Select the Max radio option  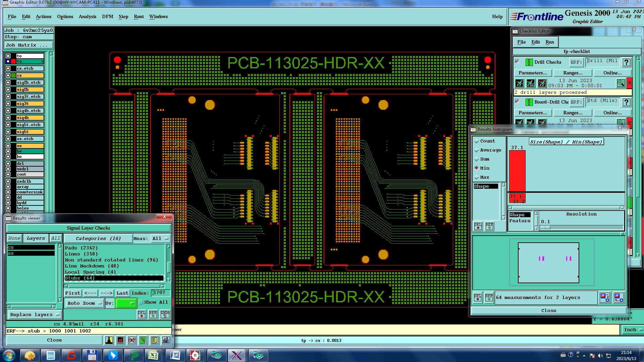(477, 177)
